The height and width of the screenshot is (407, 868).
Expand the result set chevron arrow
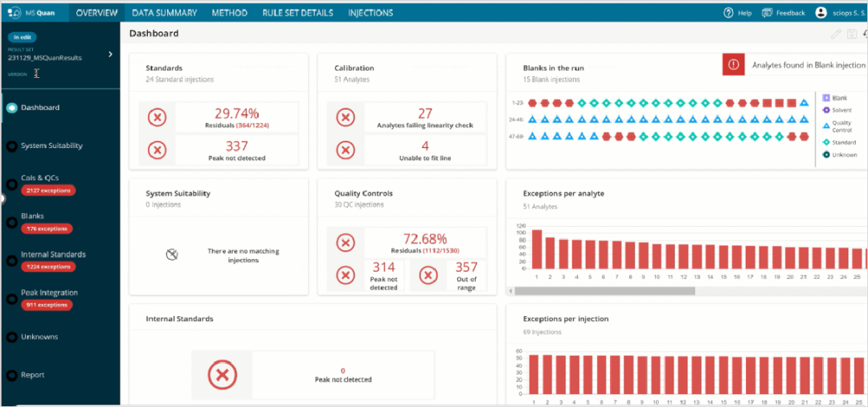(x=110, y=55)
